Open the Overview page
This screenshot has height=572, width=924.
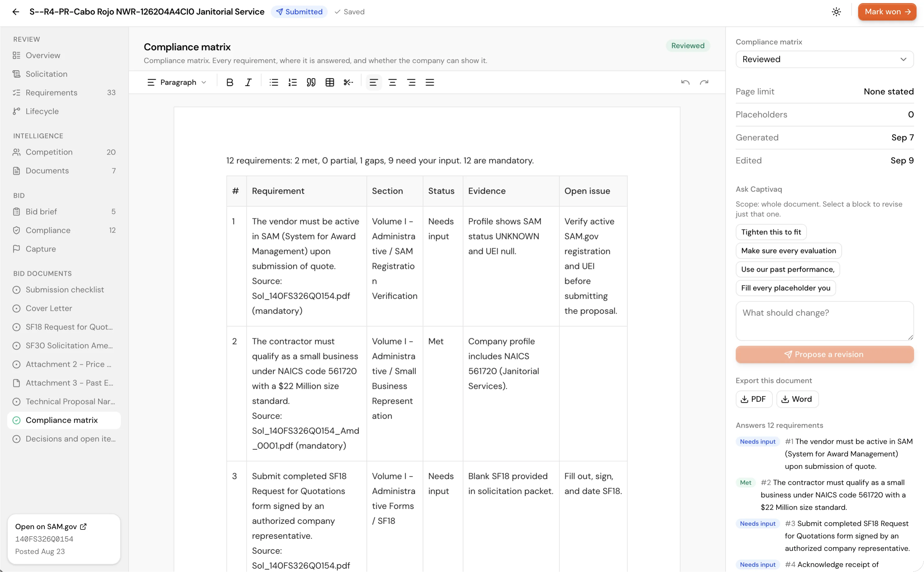point(64,55)
